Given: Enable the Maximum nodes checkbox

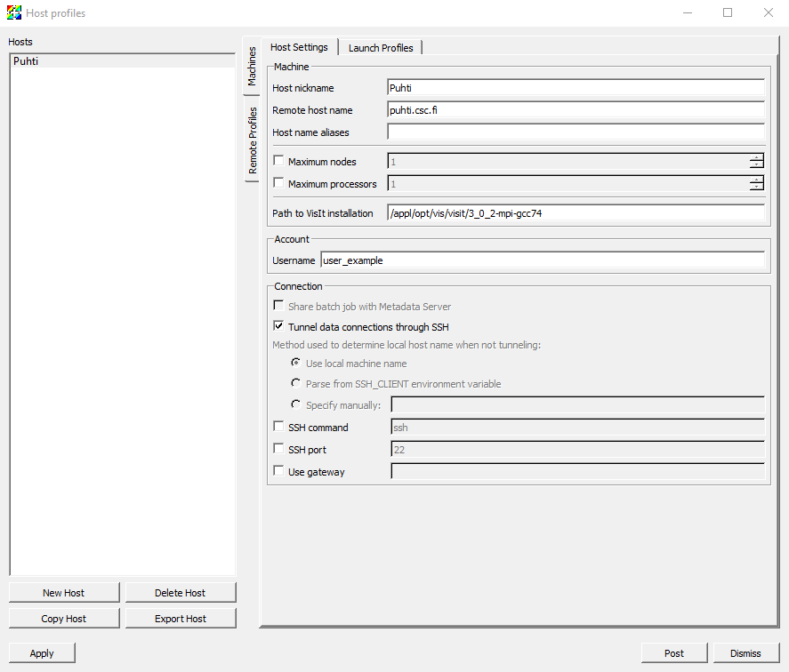Looking at the screenshot, I should 278,162.
